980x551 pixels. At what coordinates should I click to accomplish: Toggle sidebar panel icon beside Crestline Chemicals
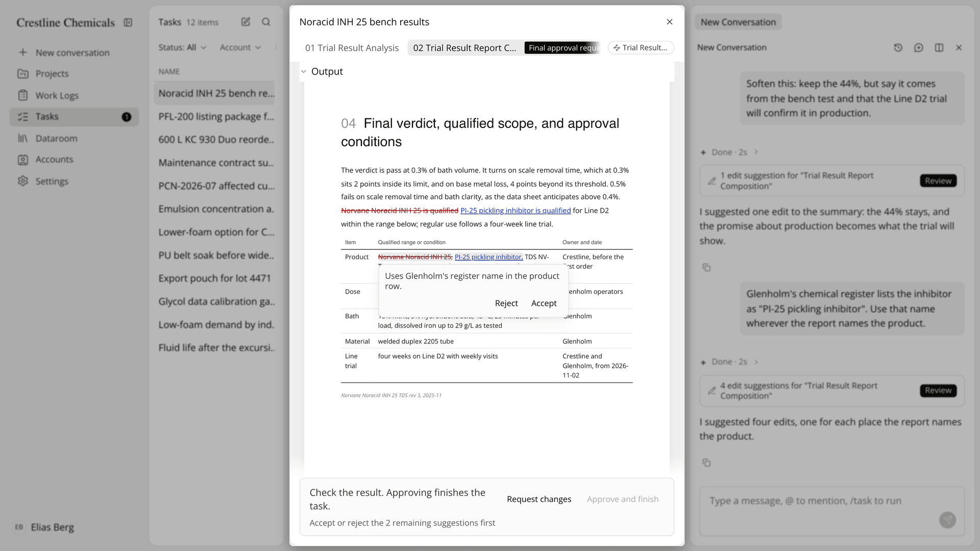point(128,22)
